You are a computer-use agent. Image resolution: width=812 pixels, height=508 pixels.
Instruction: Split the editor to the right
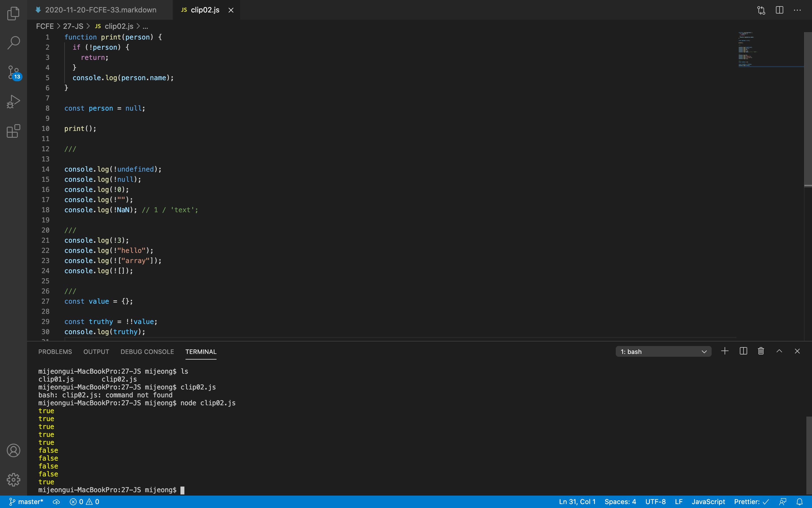click(780, 10)
